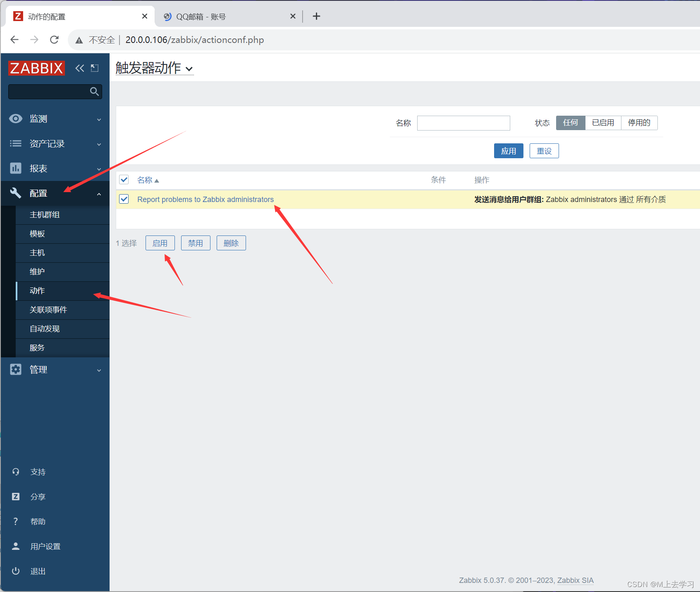Screen dimensions: 700x592
Task: Close the 动作的配置 browser tab
Action: point(145,16)
